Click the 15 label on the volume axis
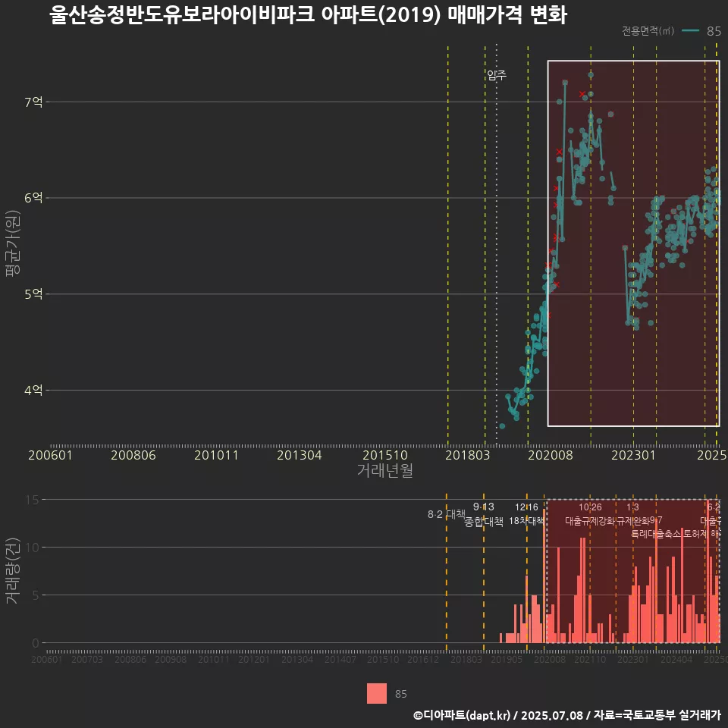This screenshot has width=728, height=728. click(33, 500)
